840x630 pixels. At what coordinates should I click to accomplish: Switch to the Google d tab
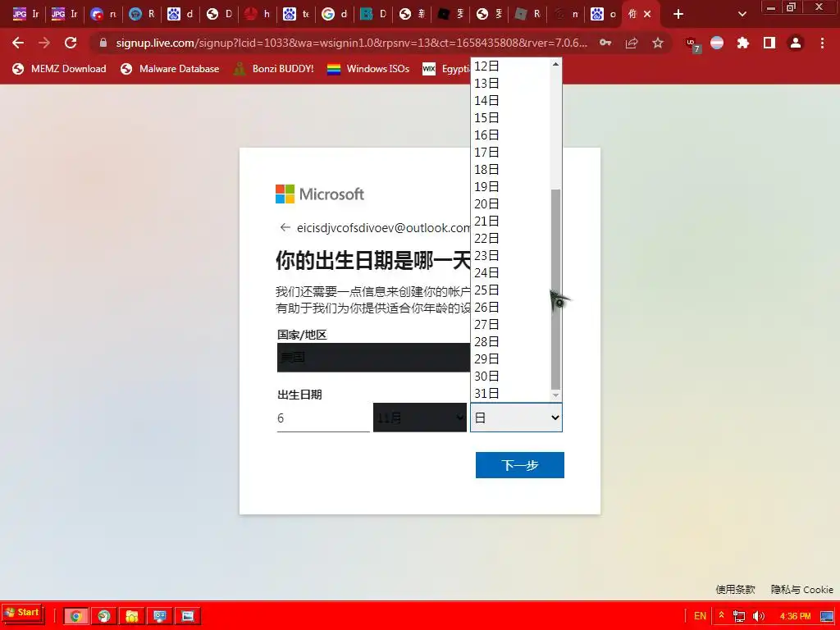point(335,15)
